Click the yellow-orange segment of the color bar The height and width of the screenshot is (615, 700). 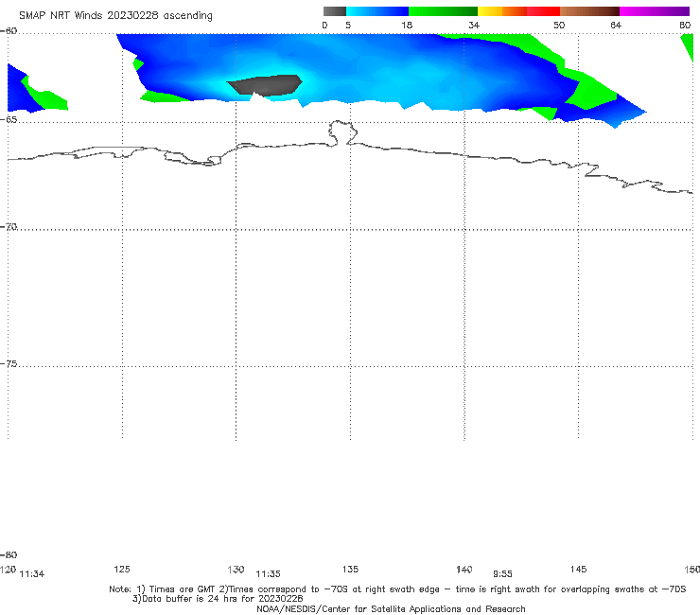[501, 11]
